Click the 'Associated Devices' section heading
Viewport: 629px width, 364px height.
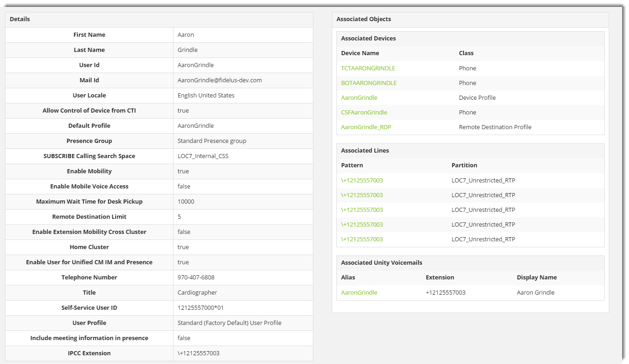point(368,38)
